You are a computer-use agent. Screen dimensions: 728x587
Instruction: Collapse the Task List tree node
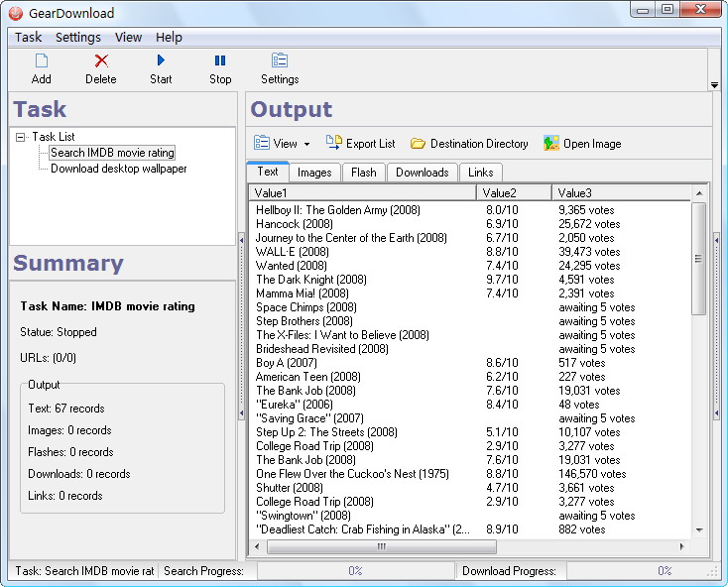[x=21, y=137]
